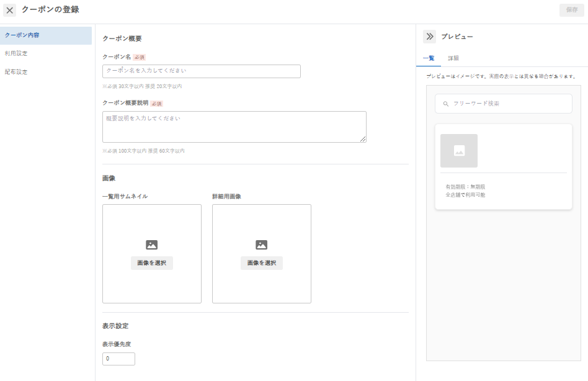Viewport: 588px width, 381px height.
Task: Click the image icon in 詳細用画像 box
Action: pos(261,245)
